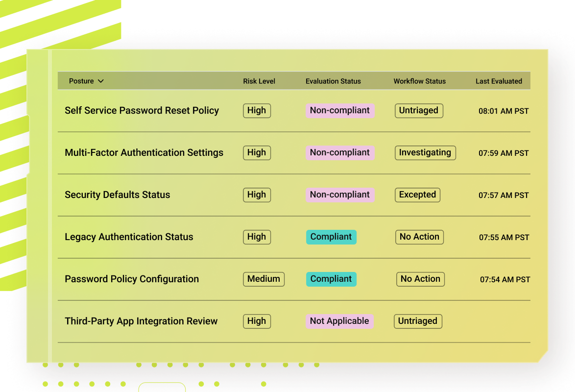Click Non-compliant tag on Multi-Factor Authentication row

tap(340, 153)
